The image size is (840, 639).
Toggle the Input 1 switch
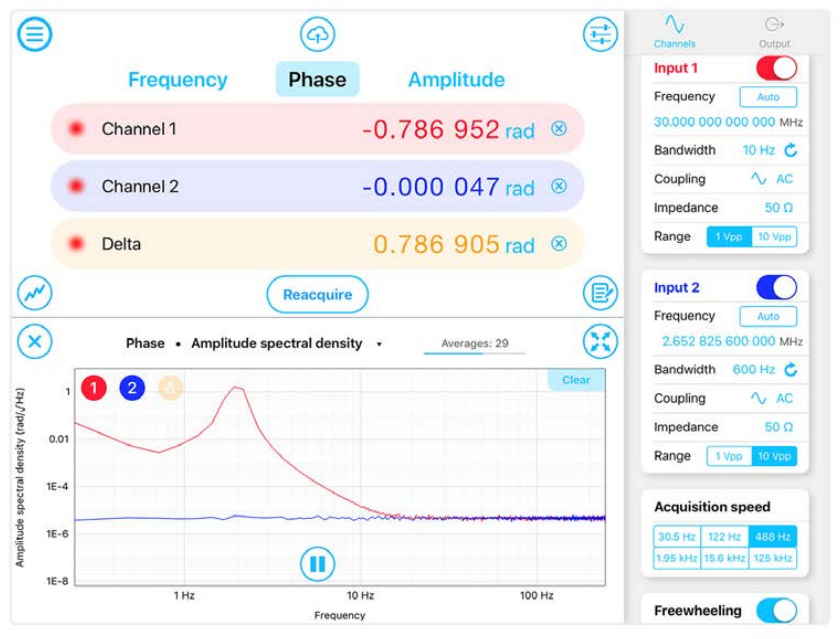coord(776,68)
